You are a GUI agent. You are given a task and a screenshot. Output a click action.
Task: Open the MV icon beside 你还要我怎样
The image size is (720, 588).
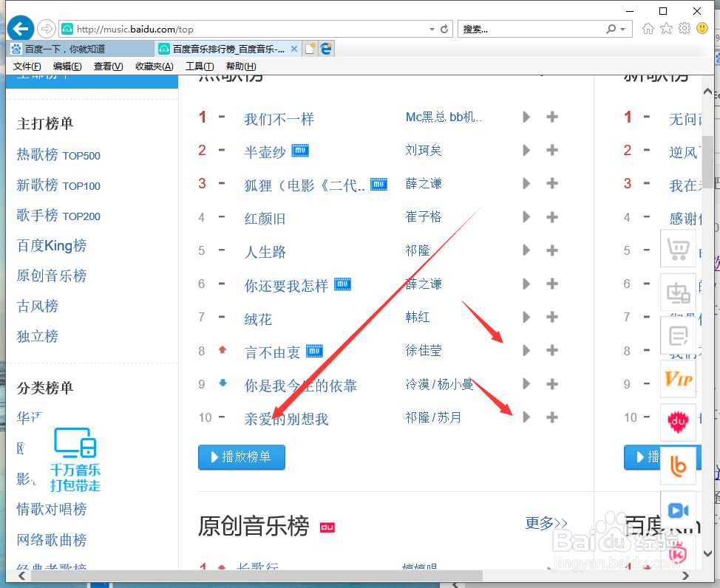tap(342, 284)
